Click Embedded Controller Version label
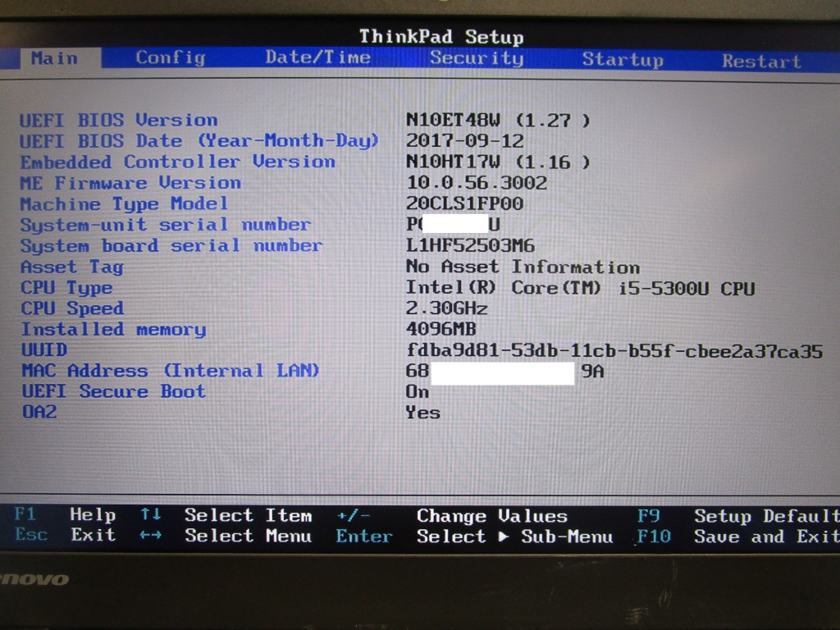 point(178,162)
